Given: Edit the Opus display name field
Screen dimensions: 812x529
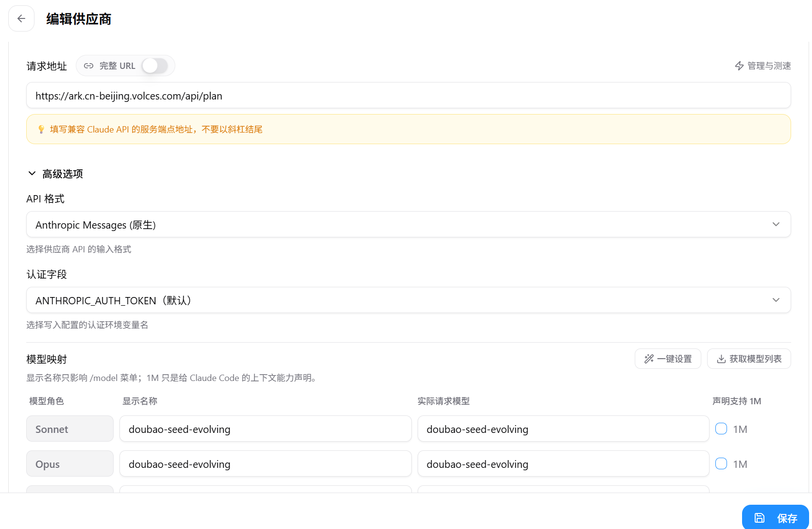Looking at the screenshot, I should tap(266, 463).
